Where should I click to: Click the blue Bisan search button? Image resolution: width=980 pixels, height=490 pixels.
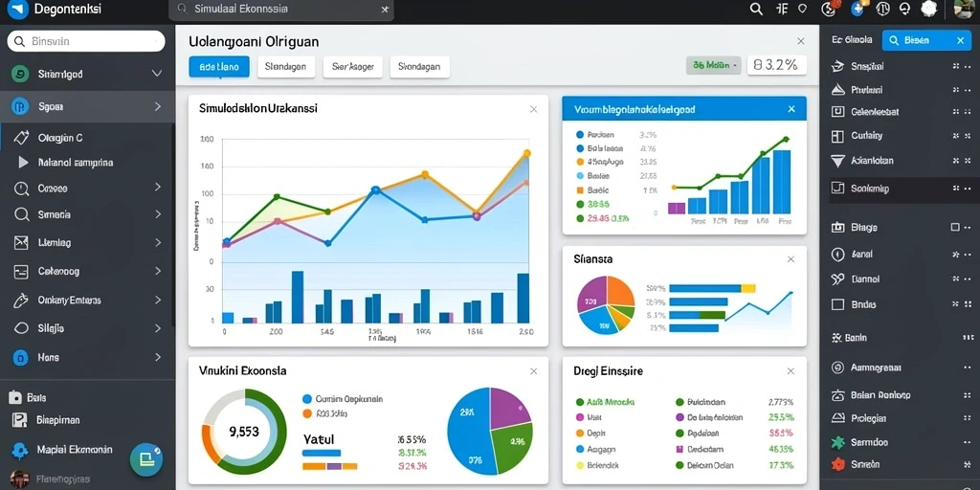[926, 40]
